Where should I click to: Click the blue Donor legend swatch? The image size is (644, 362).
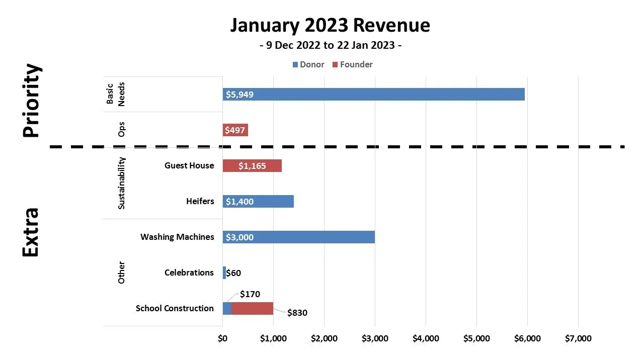click(295, 65)
